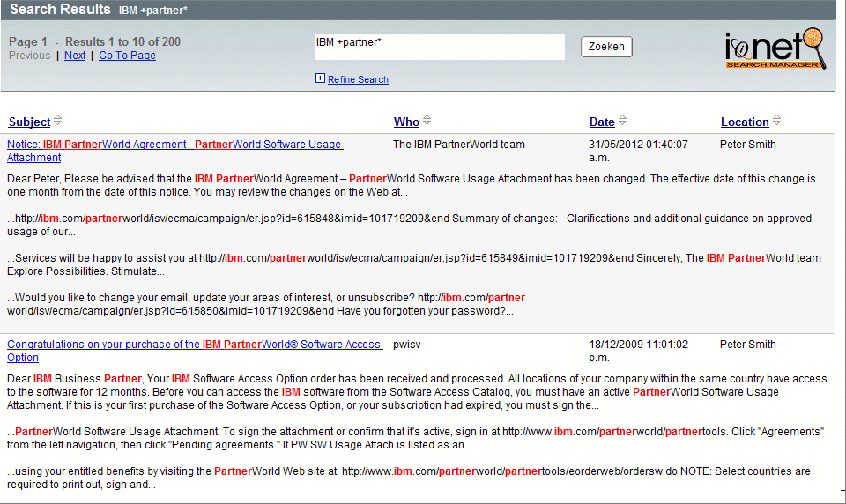Screen dimensions: 846x504
Task: Click the 'Would you like to change your email' snippet
Action: pos(266,304)
